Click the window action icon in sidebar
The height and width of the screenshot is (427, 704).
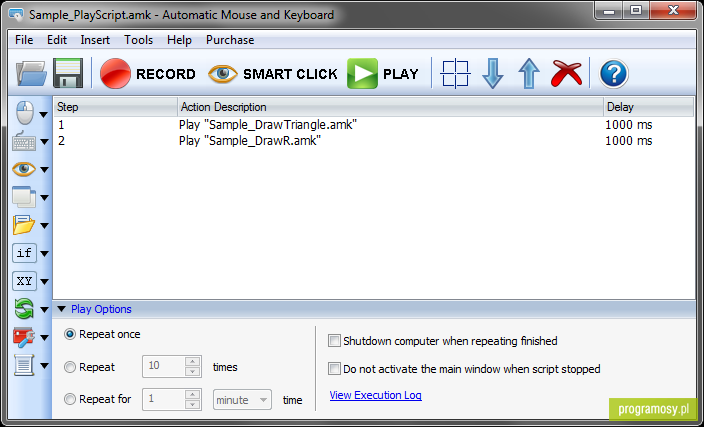click(24, 197)
